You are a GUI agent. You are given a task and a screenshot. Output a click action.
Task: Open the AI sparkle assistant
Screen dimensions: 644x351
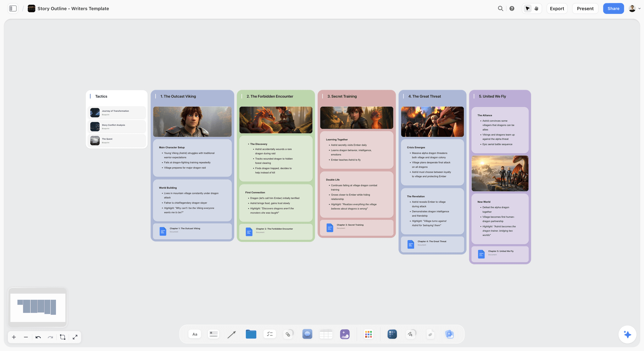(x=627, y=334)
